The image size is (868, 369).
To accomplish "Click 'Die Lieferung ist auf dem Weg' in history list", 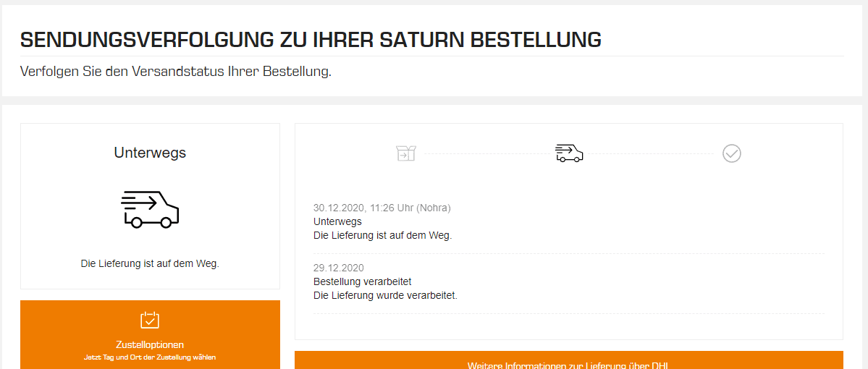I will click(382, 235).
